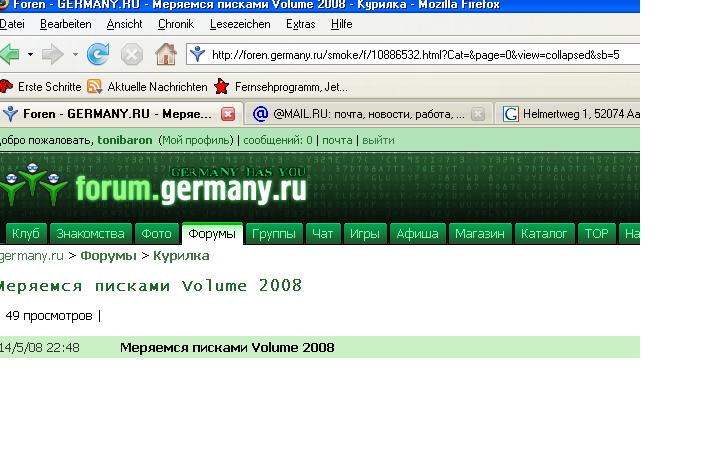Click the gray Stop loading icon
This screenshot has width=720, height=450.
click(x=132, y=55)
